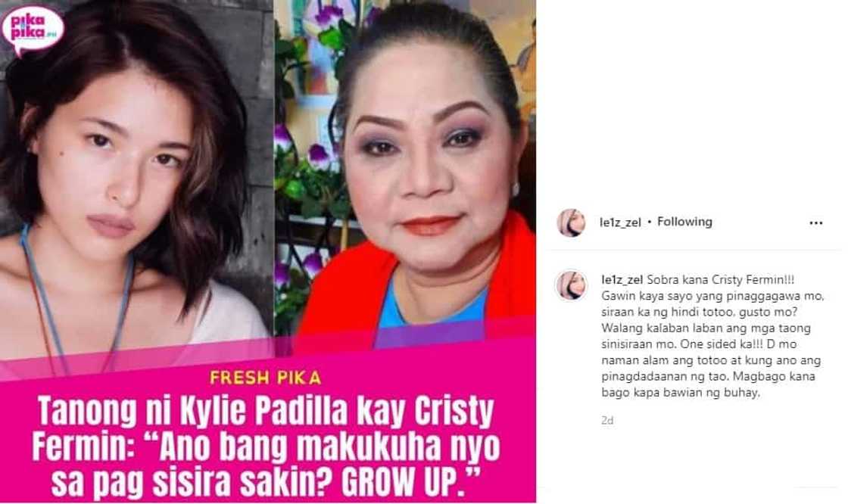Image resolution: width=848 pixels, height=504 pixels.
Task: Open le1z_zel username in post header
Action: [x=620, y=222]
